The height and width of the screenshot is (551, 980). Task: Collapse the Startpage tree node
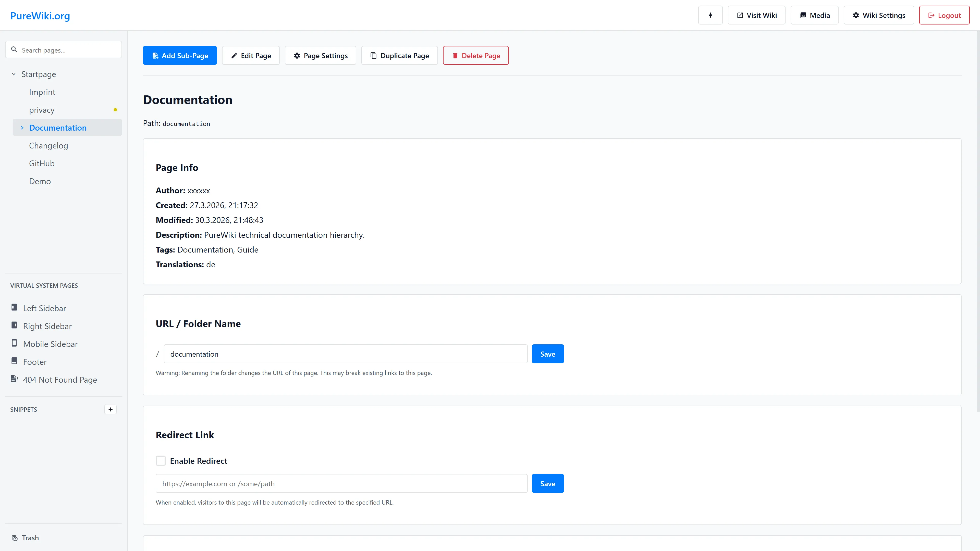[x=14, y=74]
